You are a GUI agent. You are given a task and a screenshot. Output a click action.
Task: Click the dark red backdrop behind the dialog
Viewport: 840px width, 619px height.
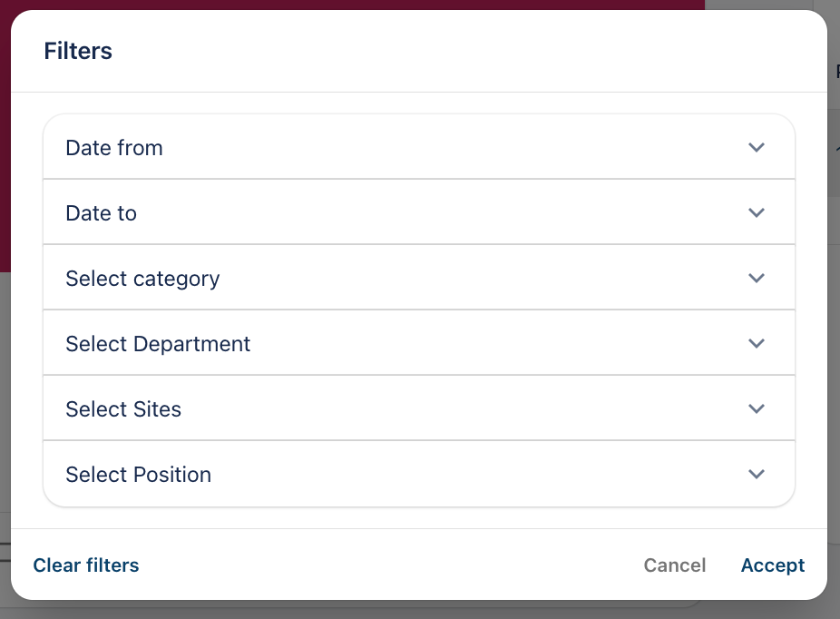point(363,5)
